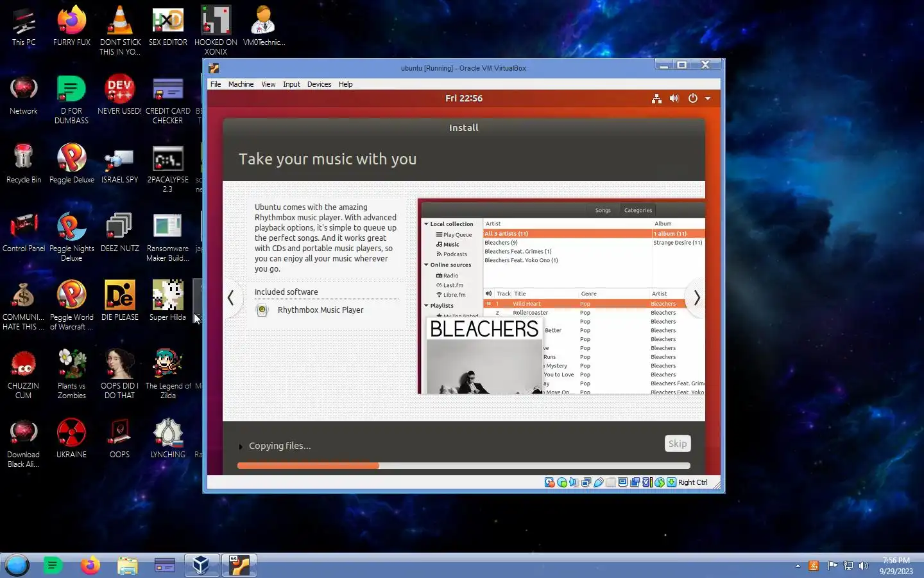Click the volume icon in Ubuntu top bar

pos(674,98)
